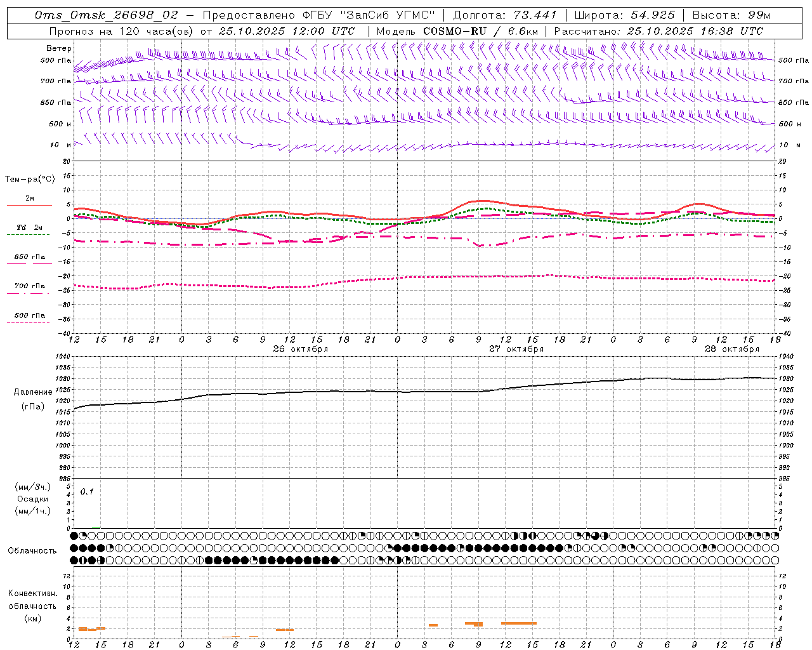Click the 26 октября date label
This screenshot has height=650, width=812.
point(301,349)
